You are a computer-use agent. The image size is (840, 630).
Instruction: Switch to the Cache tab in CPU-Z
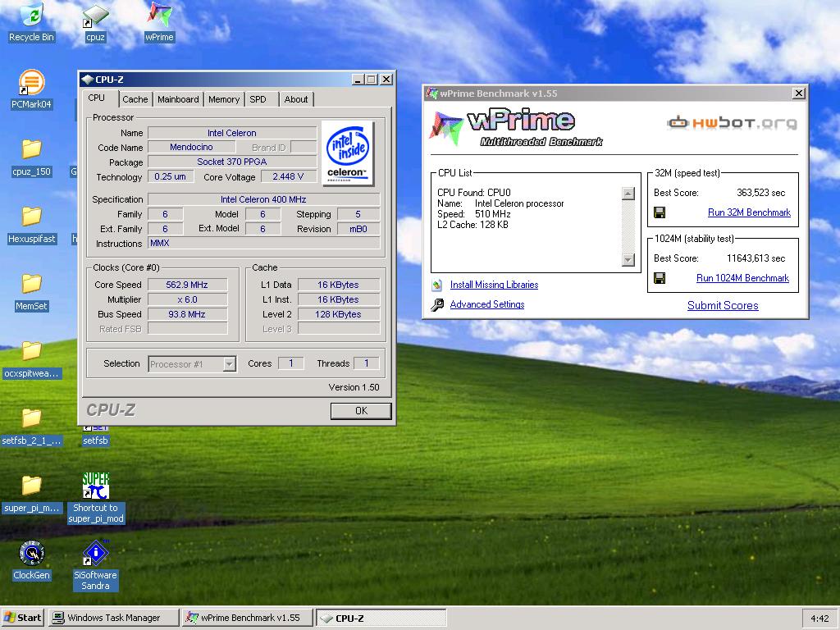click(135, 99)
